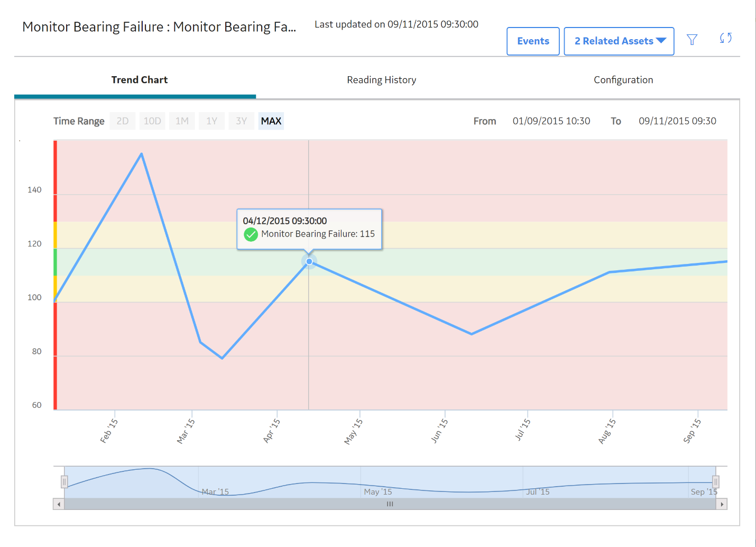756x547 pixels.
Task: Click the navigator left scroll arrow
Action: [x=59, y=504]
